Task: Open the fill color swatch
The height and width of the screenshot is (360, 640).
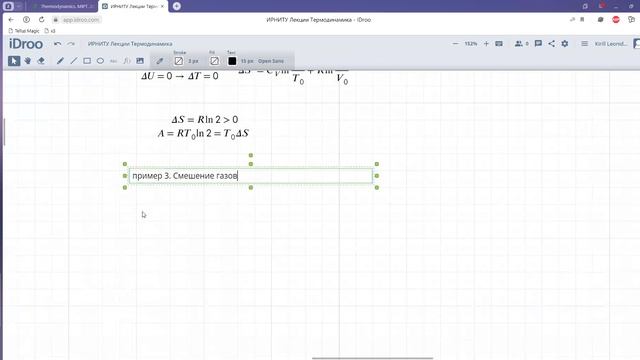Action: [214, 61]
